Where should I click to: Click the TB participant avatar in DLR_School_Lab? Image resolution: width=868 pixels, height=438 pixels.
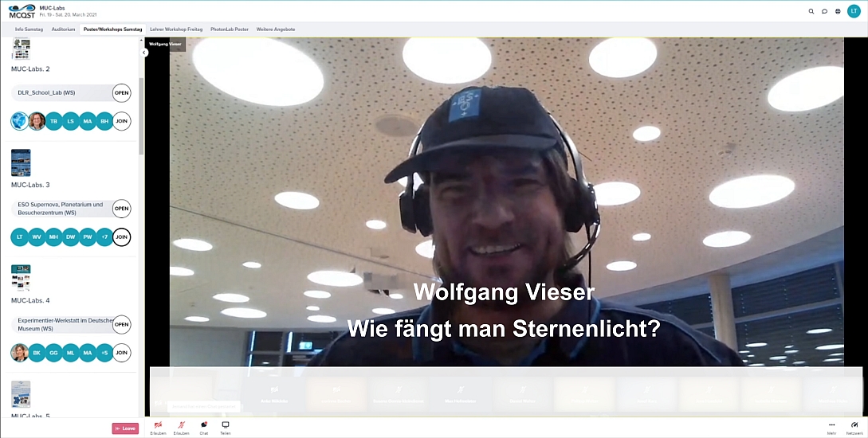click(54, 121)
